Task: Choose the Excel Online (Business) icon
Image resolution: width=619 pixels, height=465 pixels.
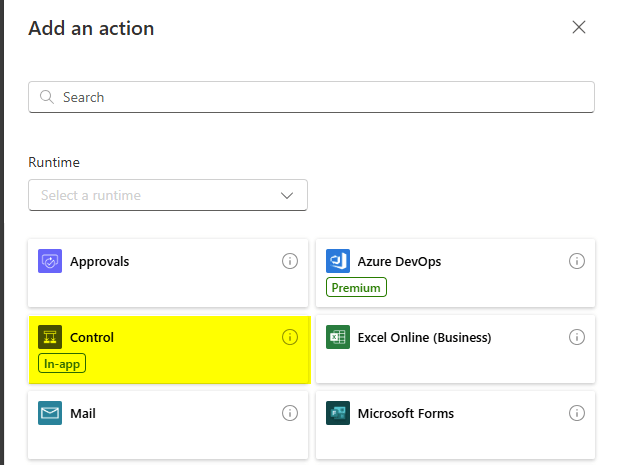Action: pos(338,338)
